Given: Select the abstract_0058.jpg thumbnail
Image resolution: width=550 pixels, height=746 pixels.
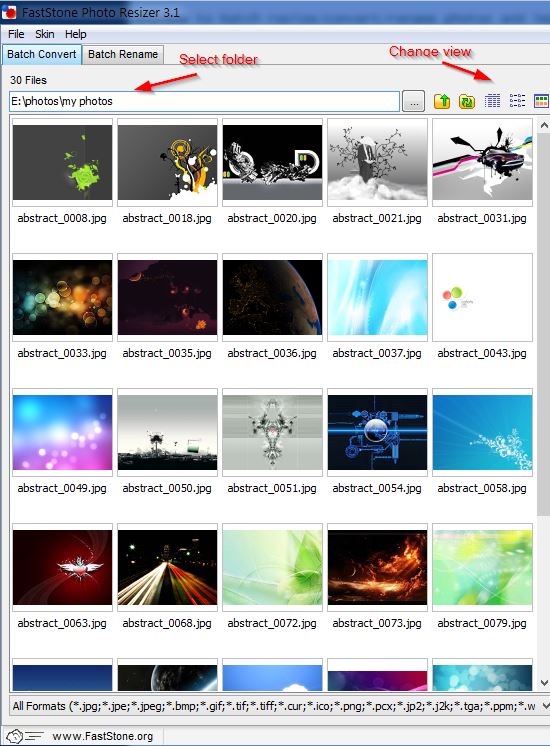Looking at the screenshot, I should [x=482, y=432].
